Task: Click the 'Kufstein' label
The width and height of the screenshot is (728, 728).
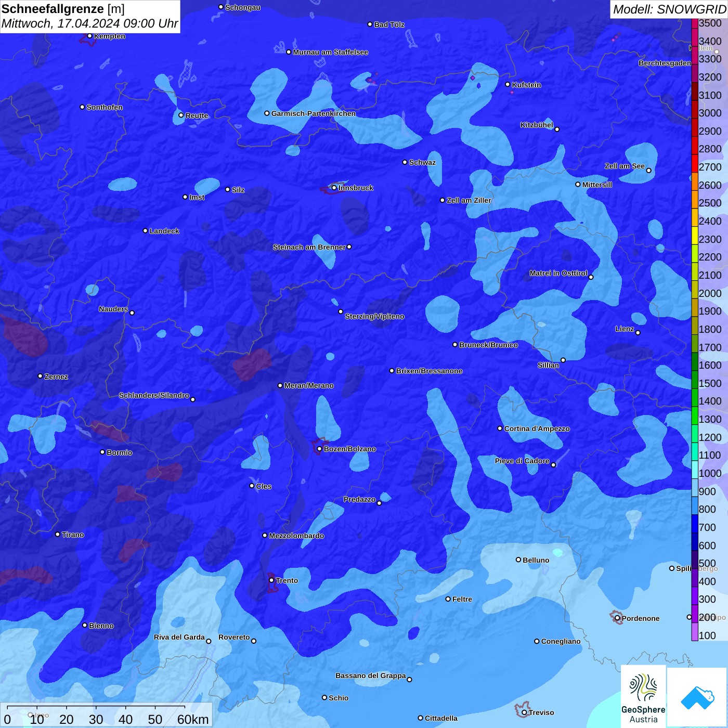Action: coord(526,85)
